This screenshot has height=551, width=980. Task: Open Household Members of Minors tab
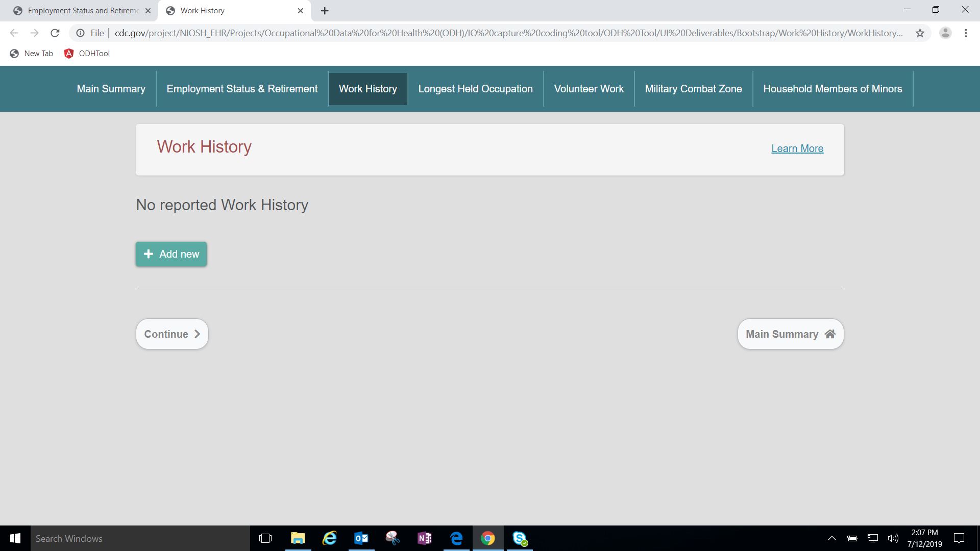tap(832, 89)
